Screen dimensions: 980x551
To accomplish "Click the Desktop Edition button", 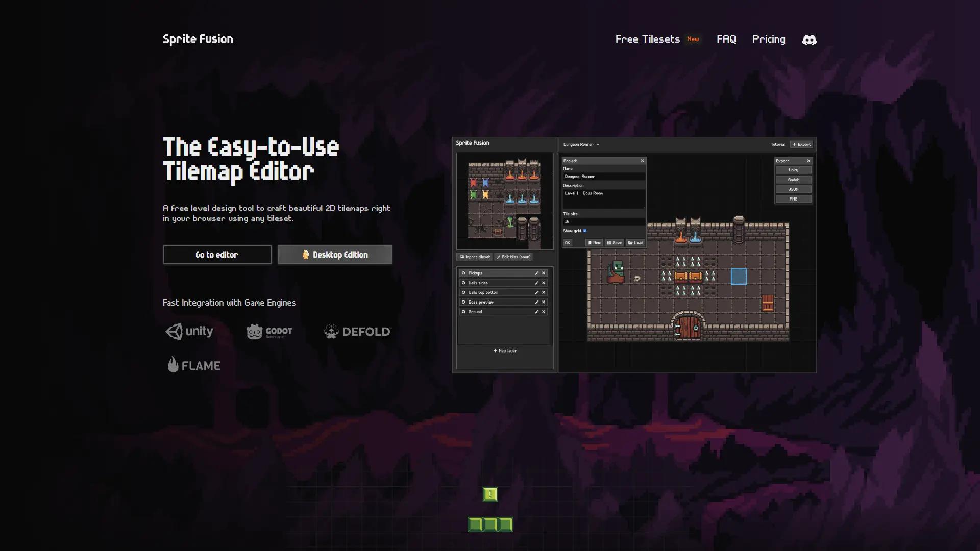I will 334,255.
